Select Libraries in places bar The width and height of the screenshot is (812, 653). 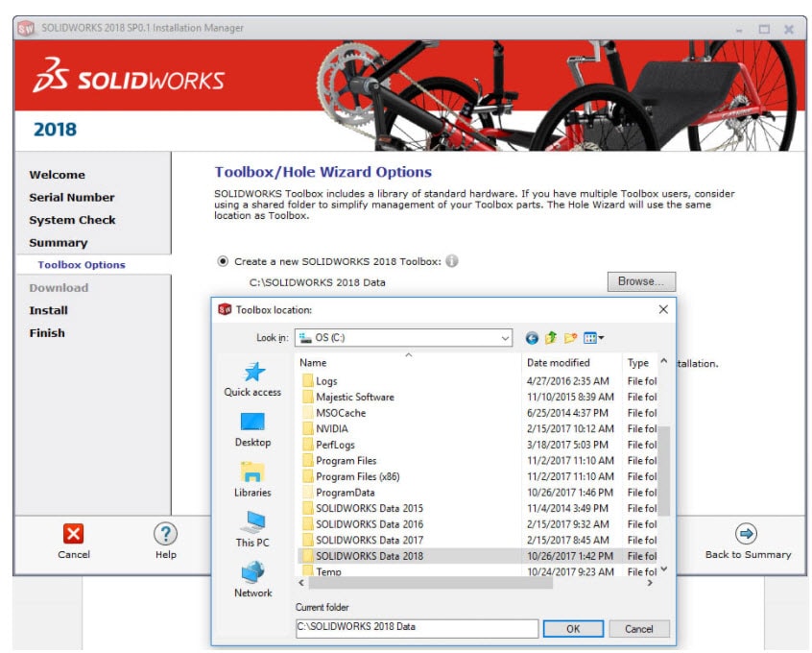[x=252, y=480]
